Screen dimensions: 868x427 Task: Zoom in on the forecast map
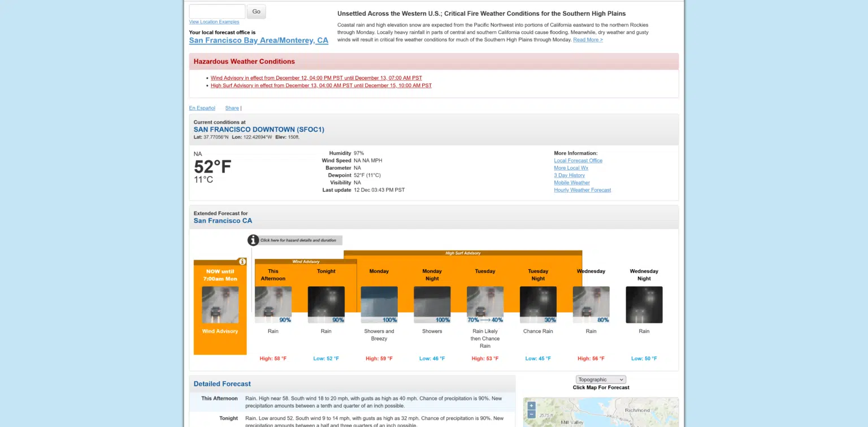coord(531,406)
